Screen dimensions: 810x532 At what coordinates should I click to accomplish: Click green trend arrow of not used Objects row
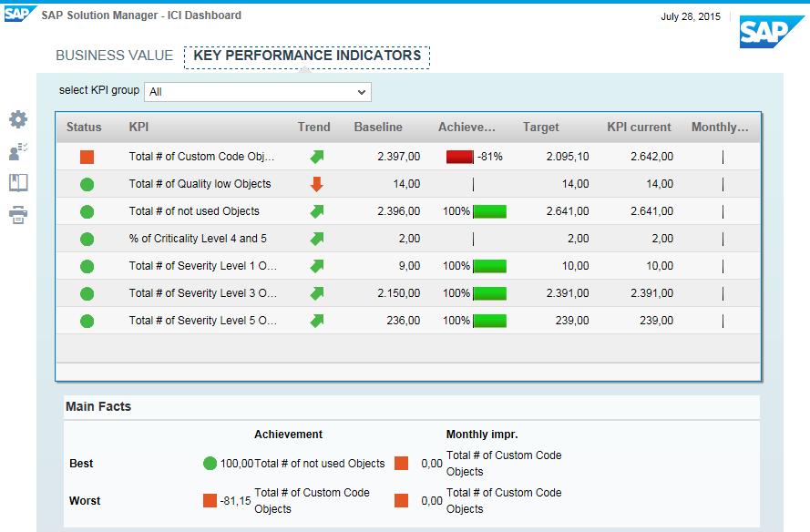[317, 211]
